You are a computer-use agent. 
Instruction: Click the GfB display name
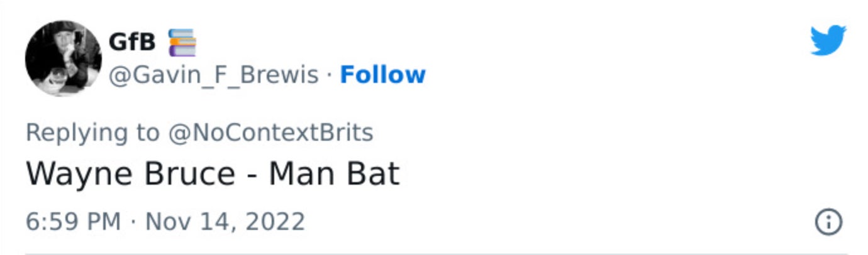coord(133,42)
